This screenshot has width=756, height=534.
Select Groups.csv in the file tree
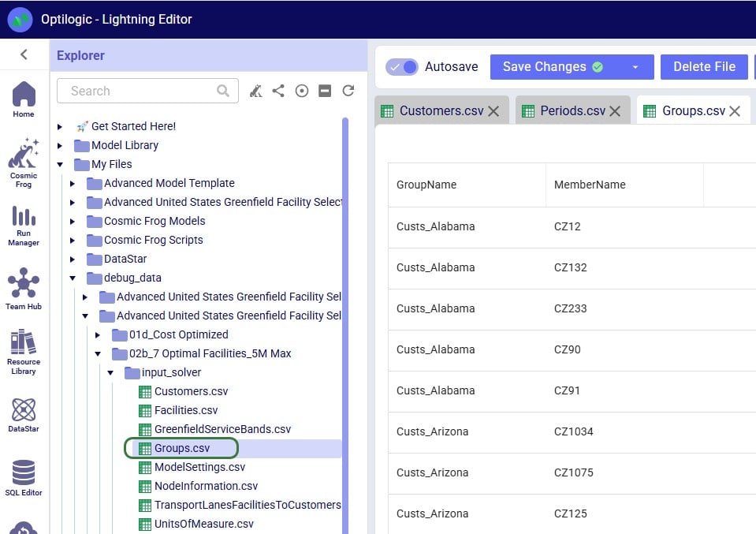tap(182, 448)
